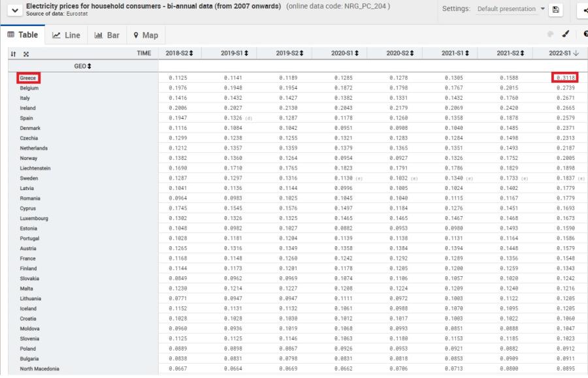Sort the GEO column with its arrows
The width and height of the screenshot is (588, 378).
pos(90,66)
